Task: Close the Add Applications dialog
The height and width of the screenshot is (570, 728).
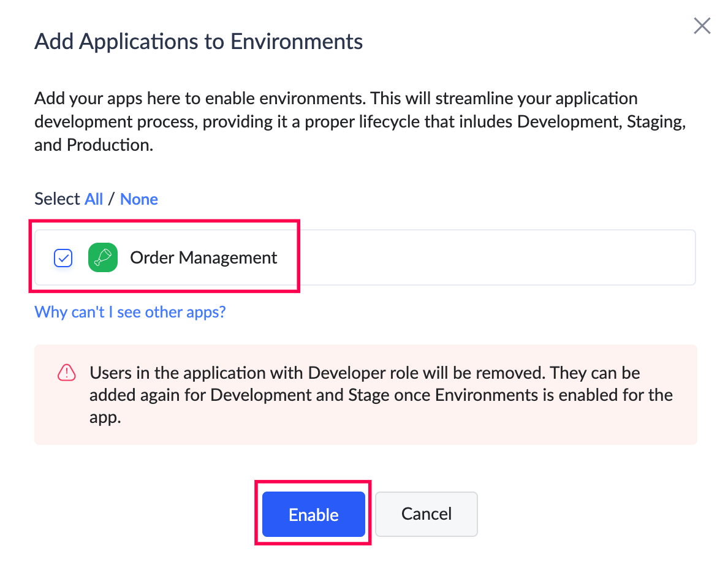Action: tap(702, 26)
